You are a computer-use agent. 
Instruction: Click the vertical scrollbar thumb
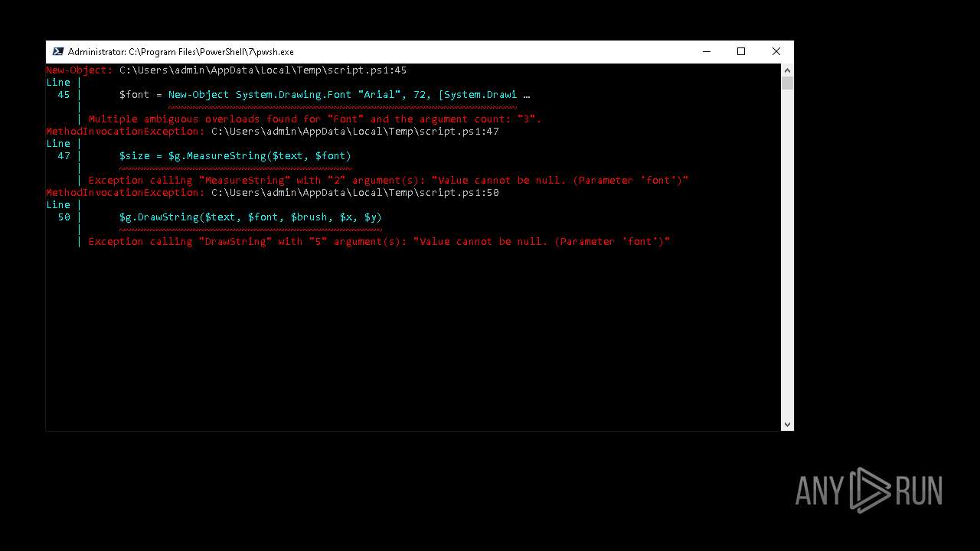787,83
